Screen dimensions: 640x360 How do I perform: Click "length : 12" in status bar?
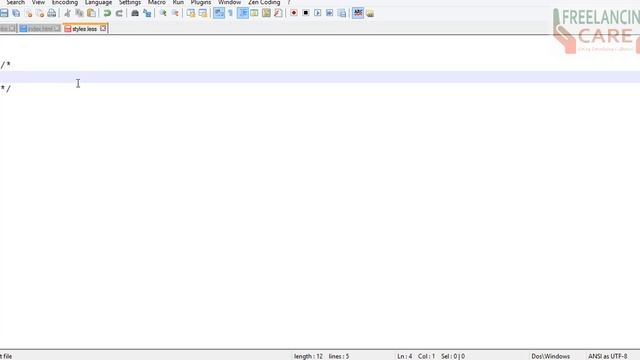[308, 356]
